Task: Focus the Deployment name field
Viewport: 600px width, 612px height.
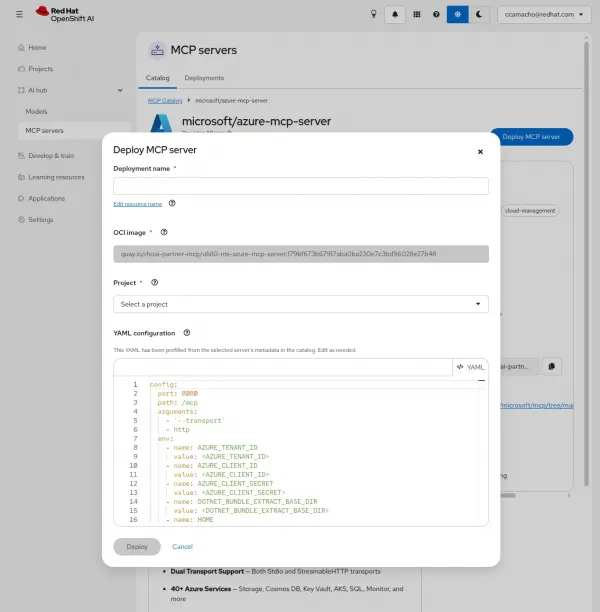Action: pos(301,186)
